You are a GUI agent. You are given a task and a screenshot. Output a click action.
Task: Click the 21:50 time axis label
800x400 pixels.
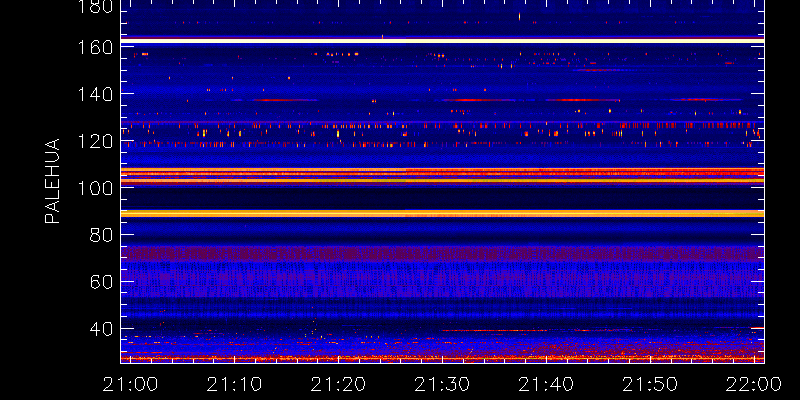pos(650,384)
